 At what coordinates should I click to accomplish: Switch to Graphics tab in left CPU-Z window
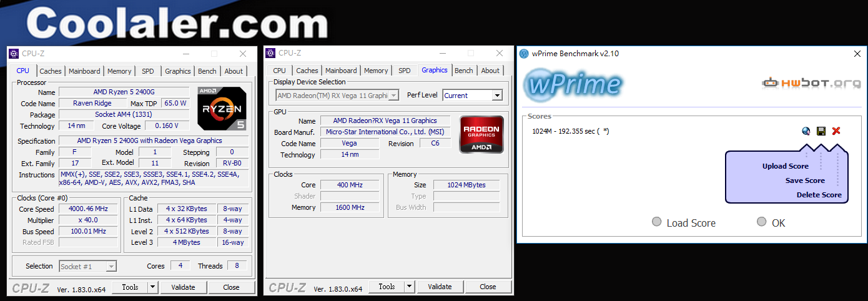pos(178,71)
